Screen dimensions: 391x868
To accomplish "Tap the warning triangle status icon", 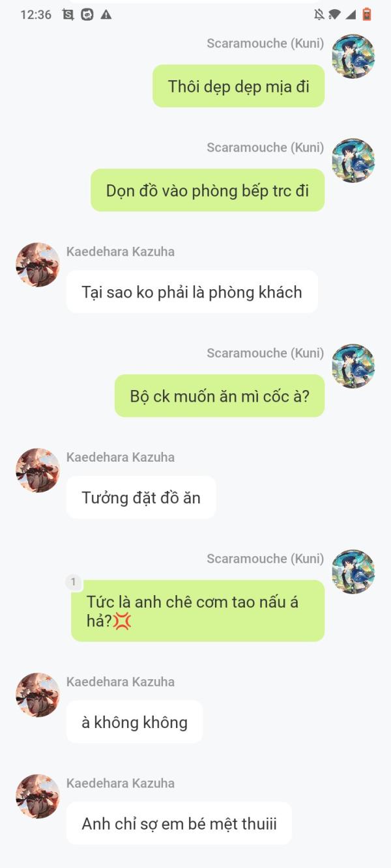I will 106,14.
